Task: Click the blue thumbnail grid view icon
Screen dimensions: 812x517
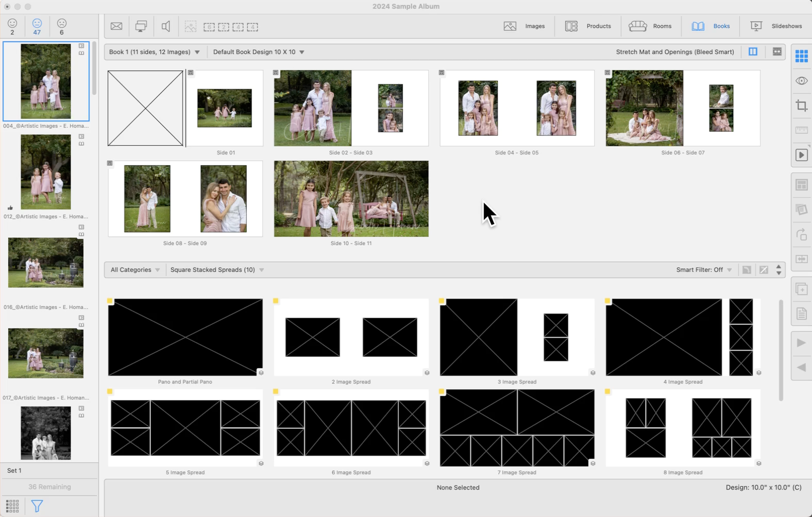Action: [x=801, y=56]
